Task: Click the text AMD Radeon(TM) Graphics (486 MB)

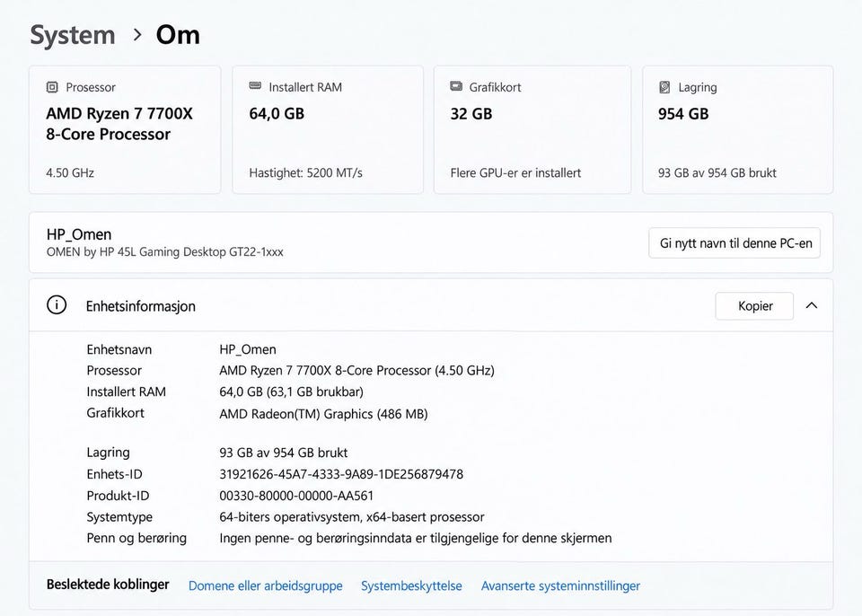Action: coord(323,414)
